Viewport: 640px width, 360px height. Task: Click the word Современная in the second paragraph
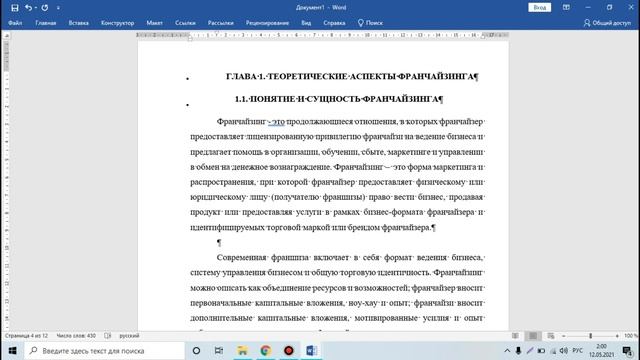click(241, 257)
